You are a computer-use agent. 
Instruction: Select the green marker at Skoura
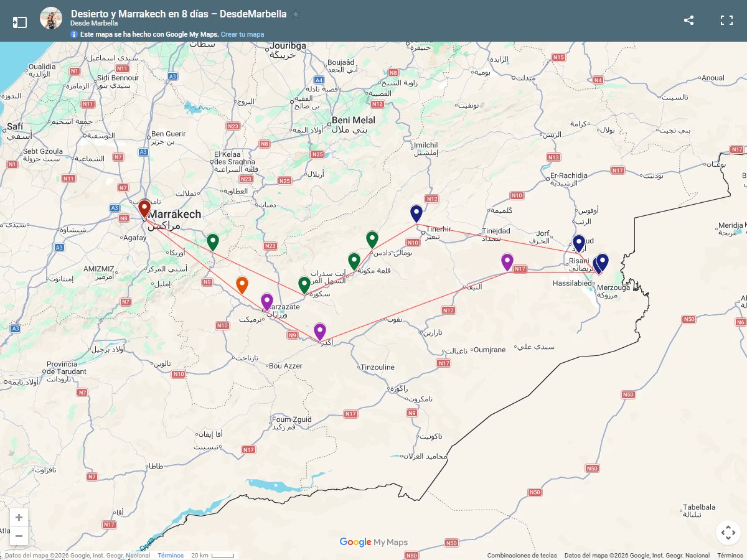pos(304,285)
